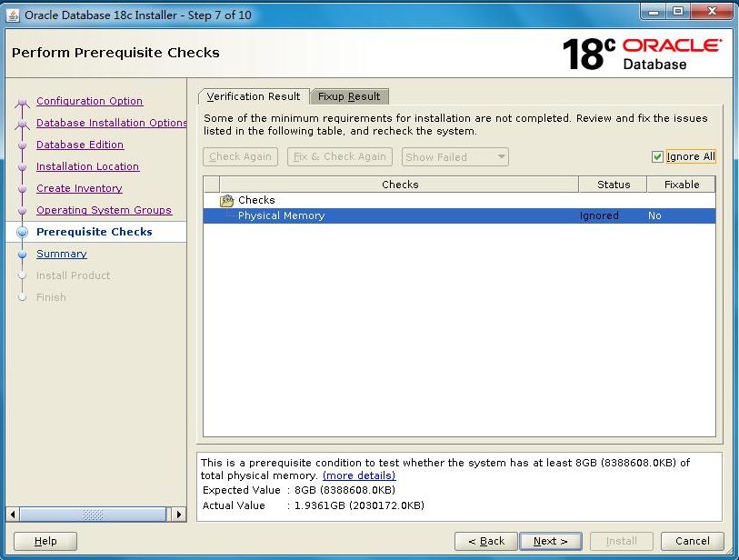Viewport: 739px width, 560px height.
Task: Open the Create Inventory step link
Action: click(79, 188)
